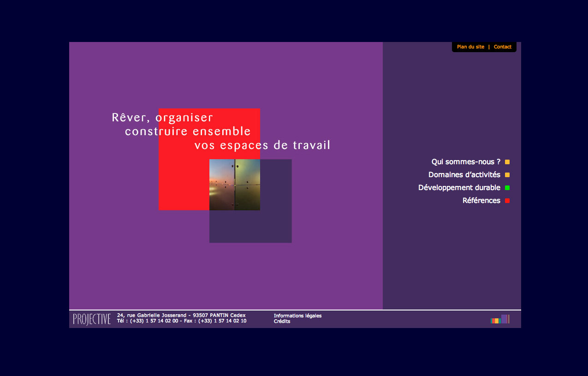
Task: Open Informations légales link
Action: [x=297, y=316]
